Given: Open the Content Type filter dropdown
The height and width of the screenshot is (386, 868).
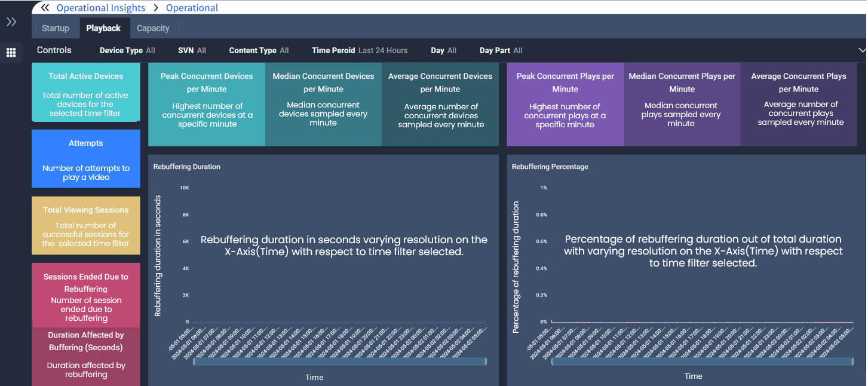Looking at the screenshot, I should 259,51.
